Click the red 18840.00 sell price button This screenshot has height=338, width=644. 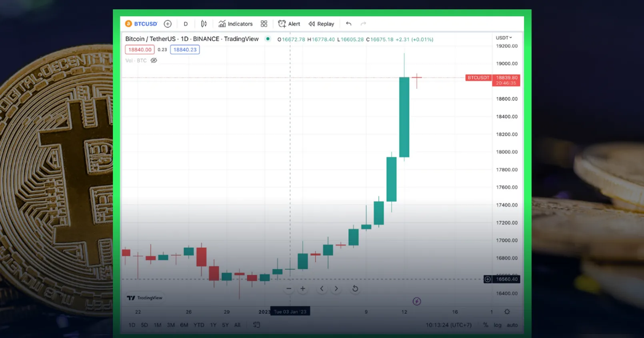(140, 50)
